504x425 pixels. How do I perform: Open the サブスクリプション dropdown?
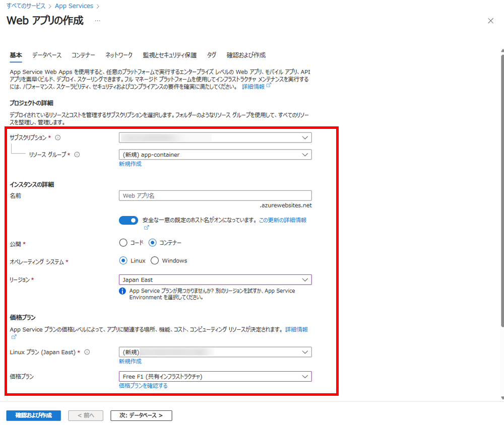215,137
